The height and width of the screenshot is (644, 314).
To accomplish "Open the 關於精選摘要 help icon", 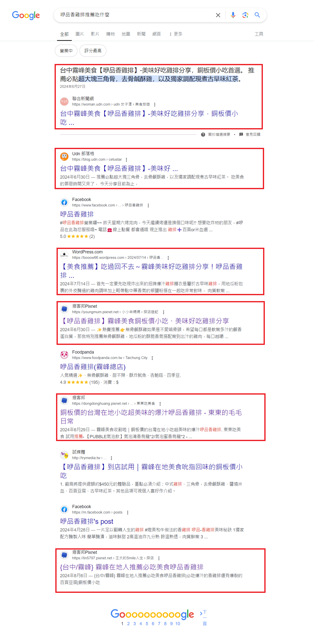I will (203, 135).
